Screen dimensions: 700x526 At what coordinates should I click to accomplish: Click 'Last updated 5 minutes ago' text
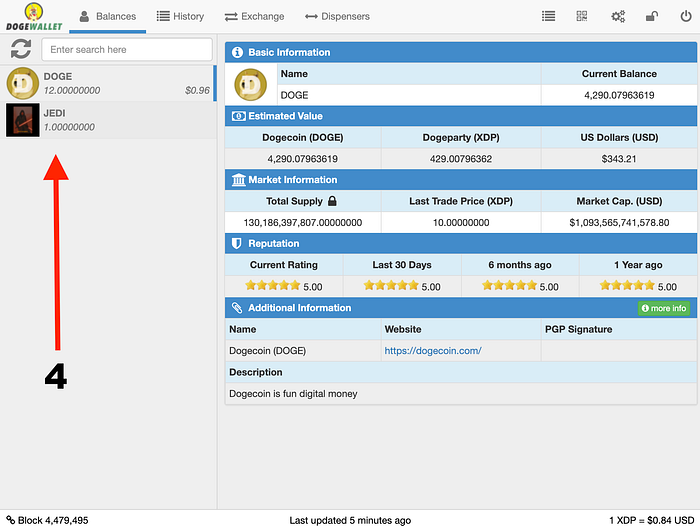coord(350,520)
